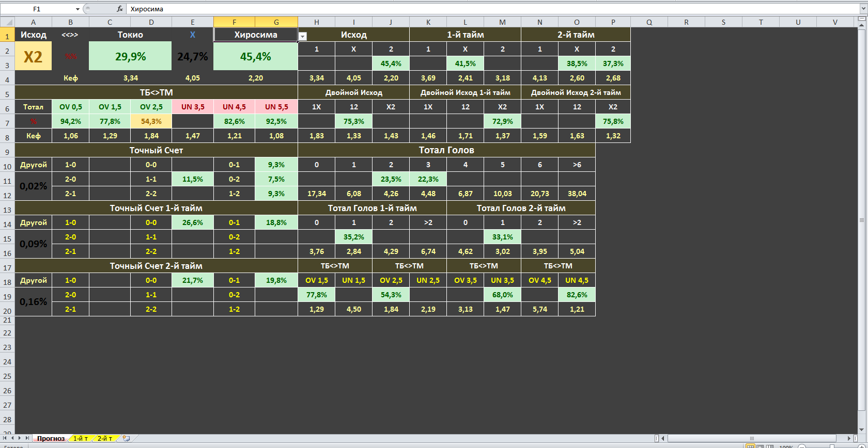The width and height of the screenshot is (868, 448).
Task: Select the 26,6% first-half score cell
Action: (x=193, y=222)
